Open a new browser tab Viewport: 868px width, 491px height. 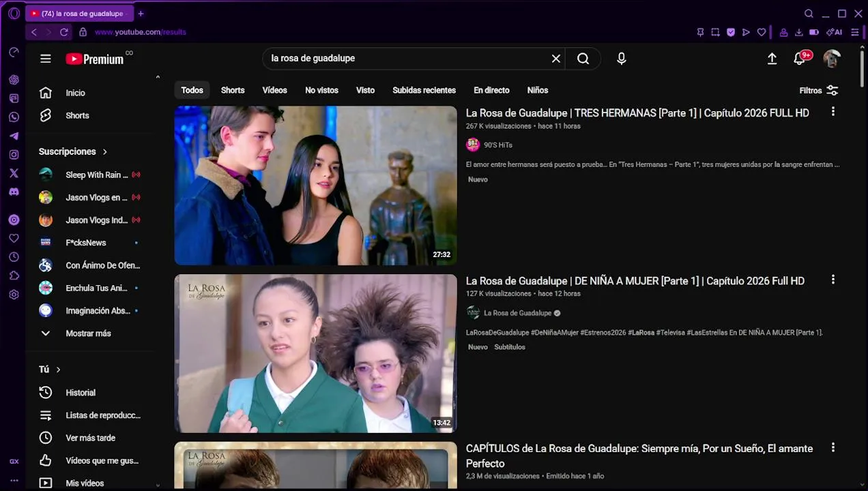(141, 14)
